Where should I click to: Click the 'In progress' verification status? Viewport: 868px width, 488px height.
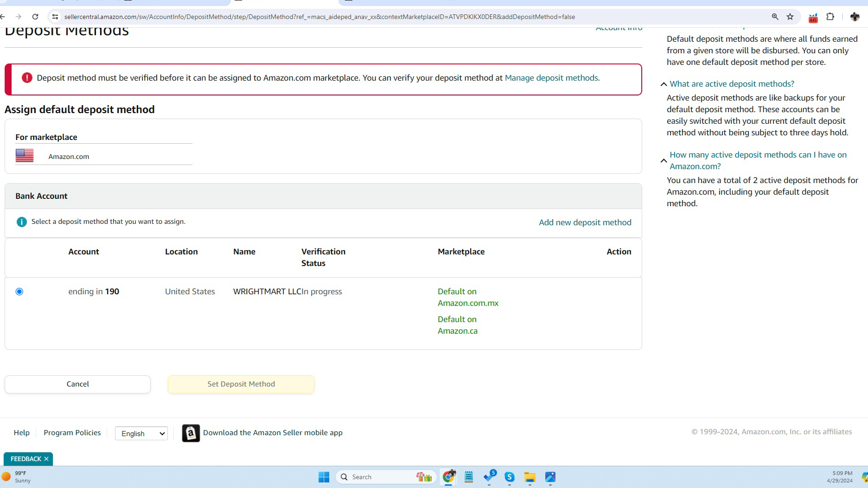322,292
